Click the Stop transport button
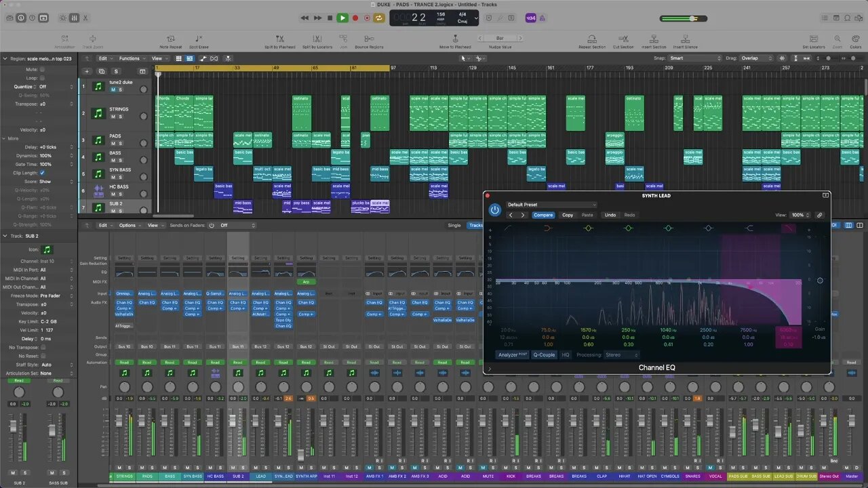868x488 pixels. pos(330,18)
